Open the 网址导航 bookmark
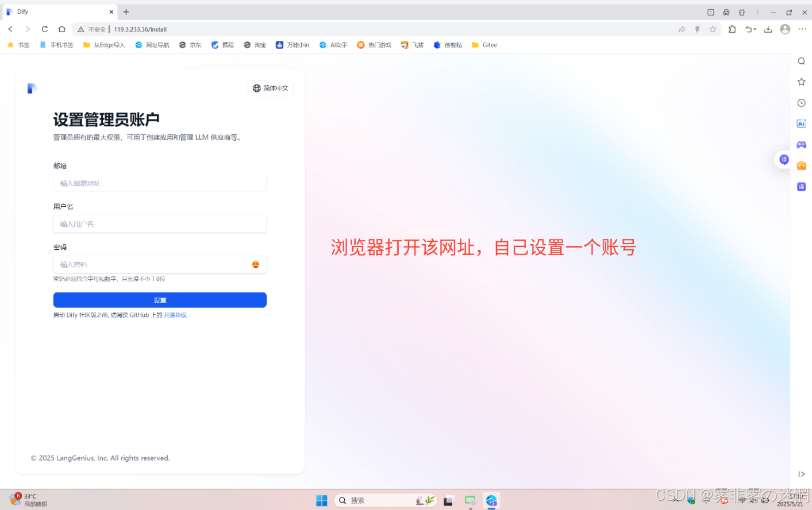The height and width of the screenshot is (510, 812). pyautogui.click(x=152, y=45)
